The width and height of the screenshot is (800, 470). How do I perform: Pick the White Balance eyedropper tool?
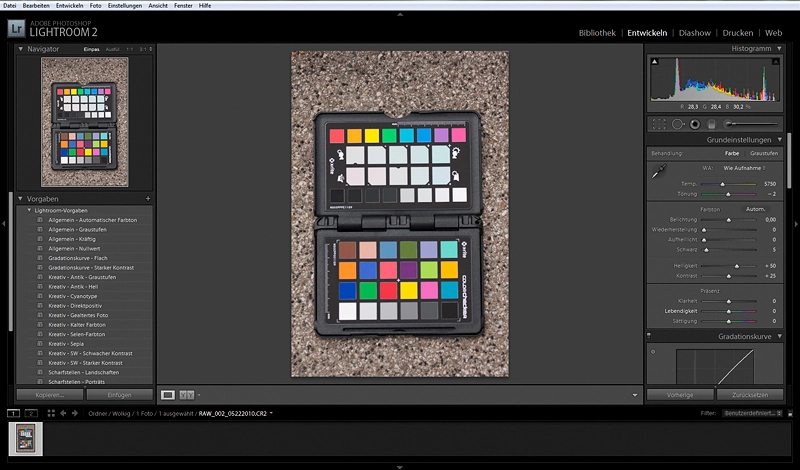coord(659,170)
